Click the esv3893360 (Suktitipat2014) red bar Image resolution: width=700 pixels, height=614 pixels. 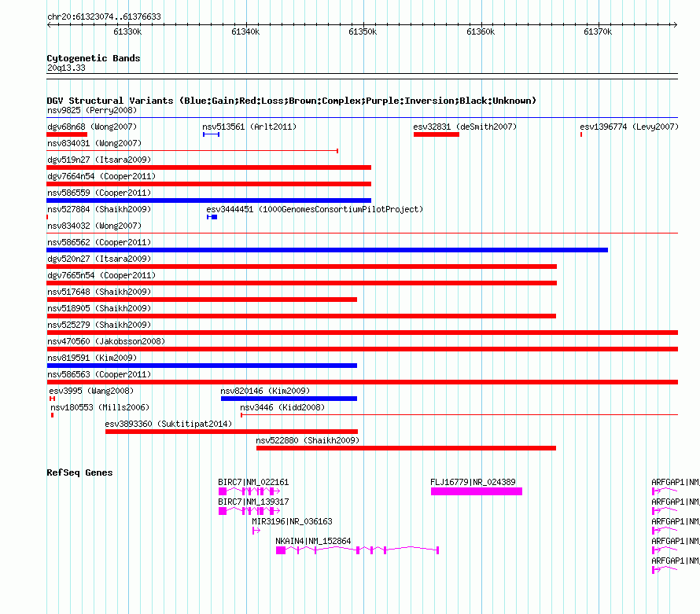[x=232, y=432]
